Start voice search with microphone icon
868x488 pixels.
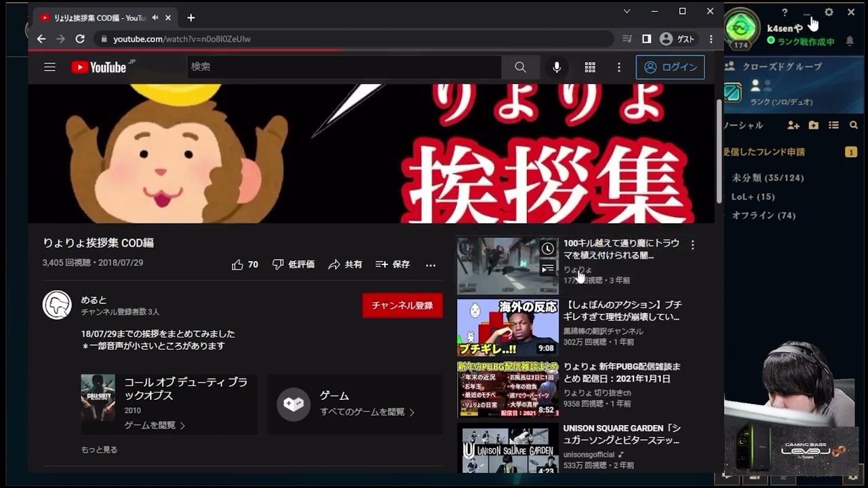[557, 67]
